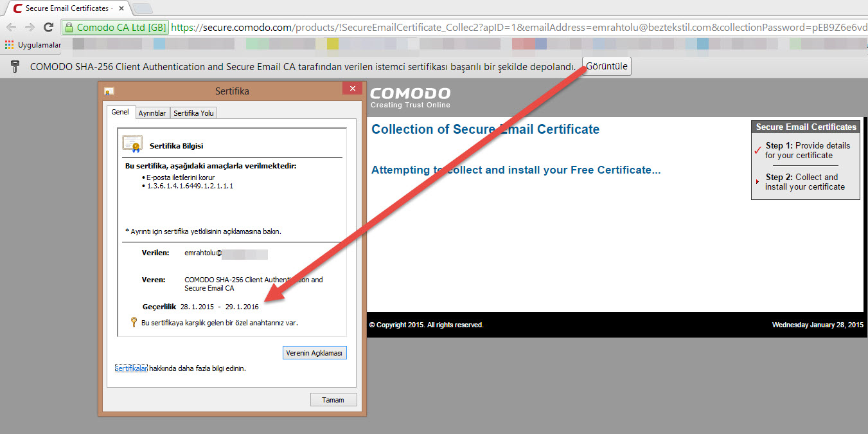
Task: Click the red checkmark next to Step 1
Action: pyautogui.click(x=758, y=151)
